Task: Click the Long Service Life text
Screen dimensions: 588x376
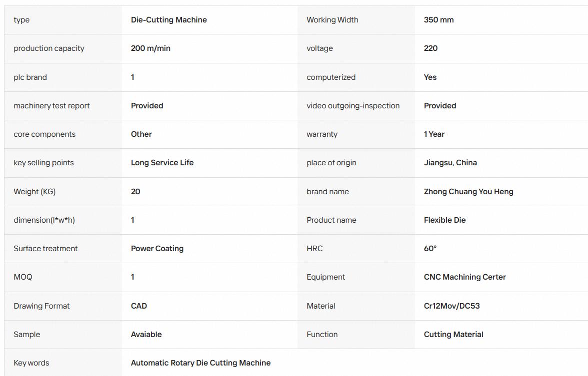Action: pyautogui.click(x=162, y=163)
